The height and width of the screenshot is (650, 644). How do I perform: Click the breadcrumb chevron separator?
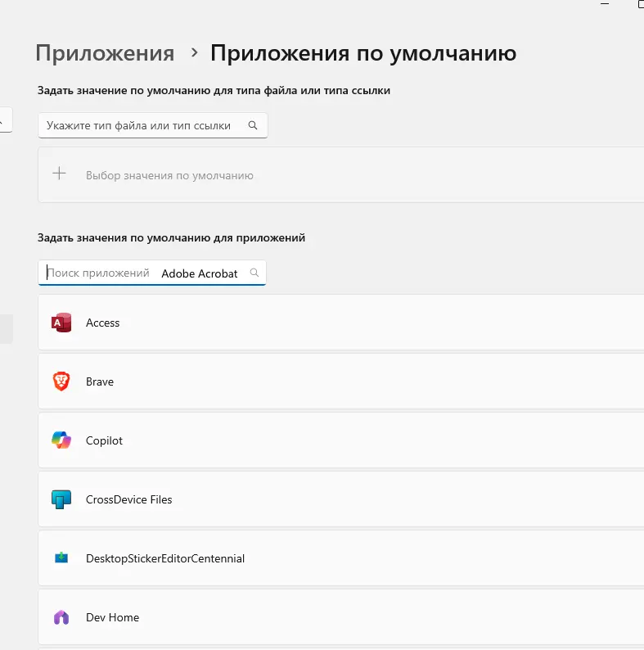click(x=194, y=52)
